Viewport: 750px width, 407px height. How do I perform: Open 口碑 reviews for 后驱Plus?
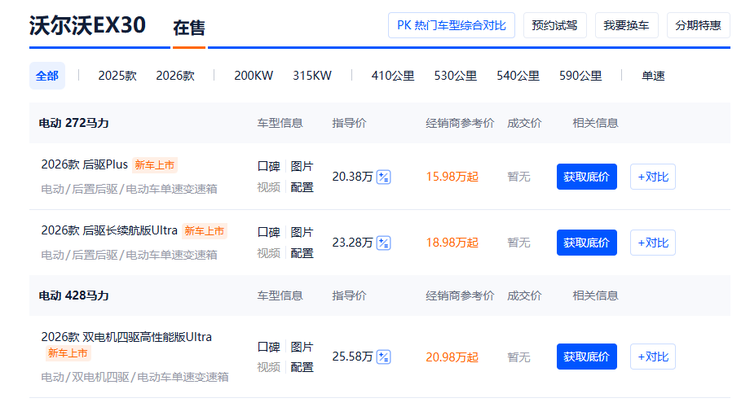[x=268, y=166]
